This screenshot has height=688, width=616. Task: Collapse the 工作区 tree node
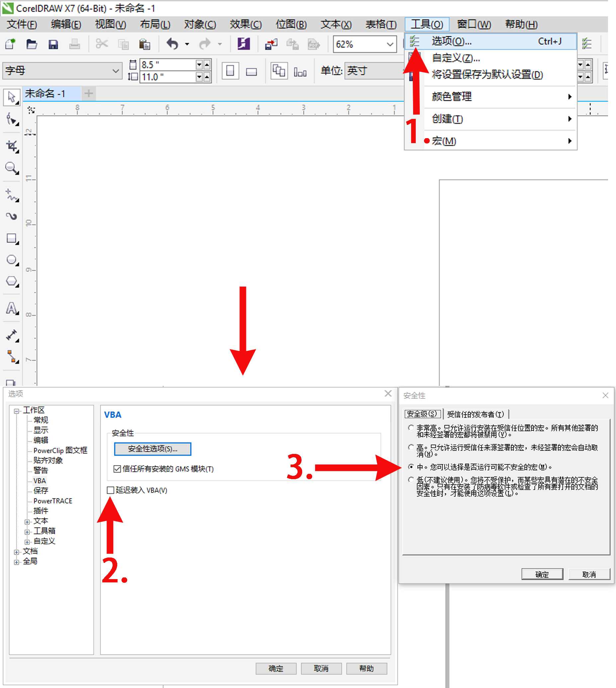16,411
